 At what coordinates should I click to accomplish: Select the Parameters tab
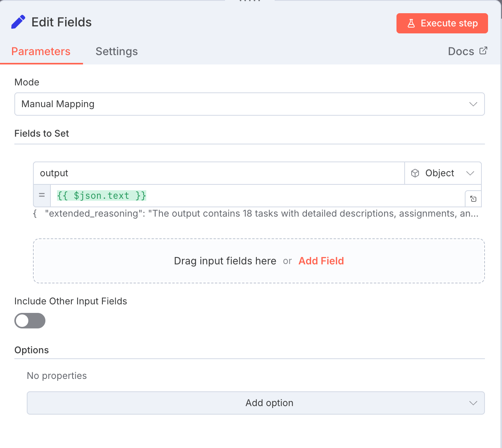41,51
